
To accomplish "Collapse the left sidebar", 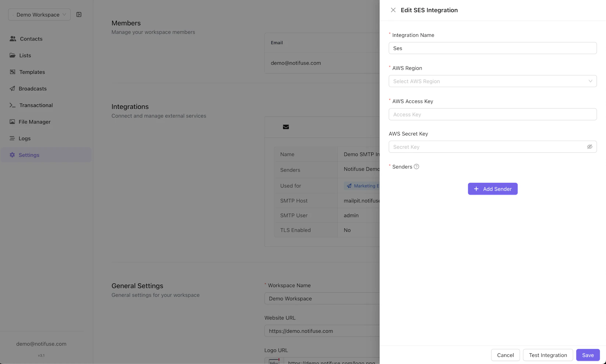I will click(79, 14).
